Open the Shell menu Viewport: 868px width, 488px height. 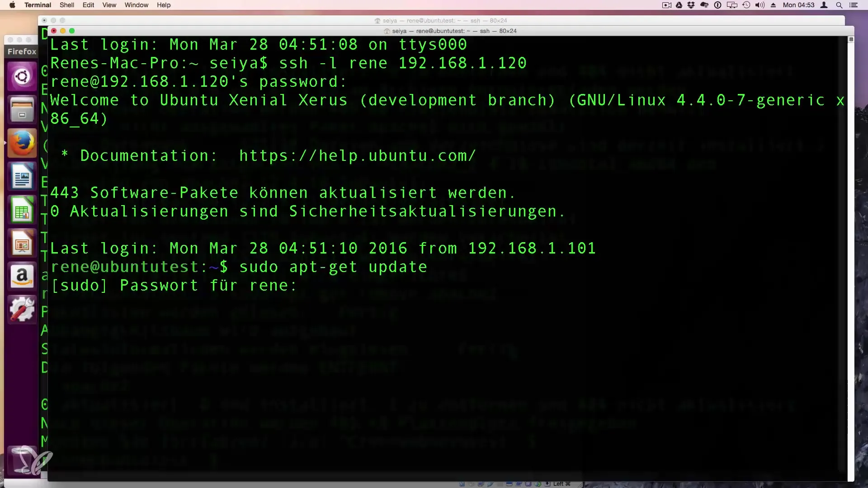pyautogui.click(x=67, y=5)
